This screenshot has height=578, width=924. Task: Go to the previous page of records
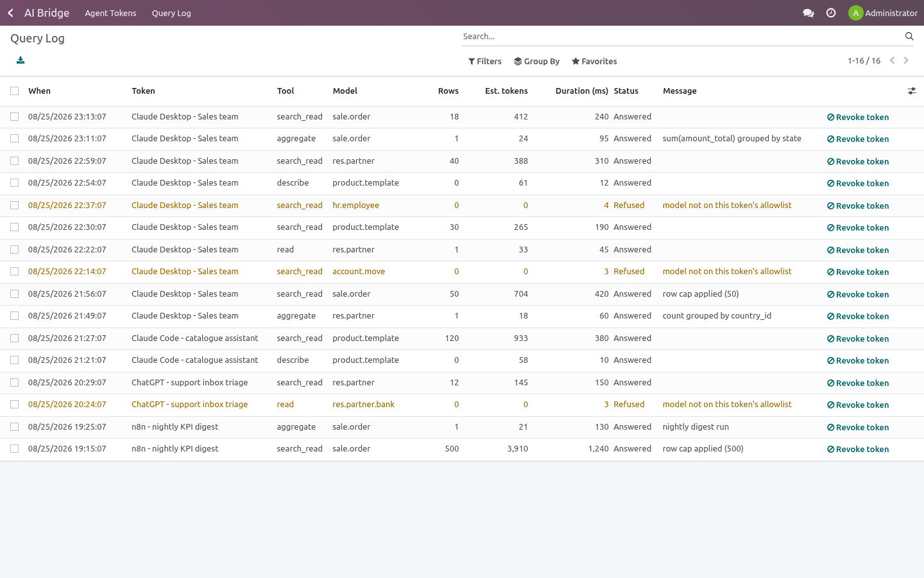click(892, 60)
